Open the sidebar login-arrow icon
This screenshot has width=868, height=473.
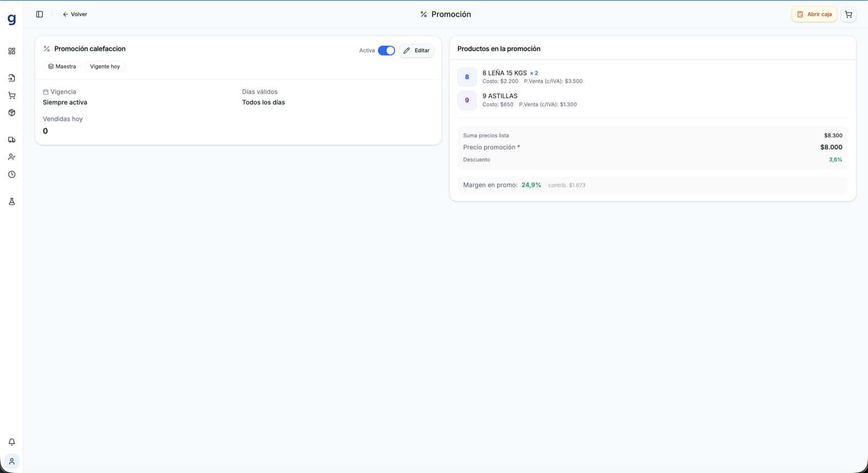(x=11, y=78)
